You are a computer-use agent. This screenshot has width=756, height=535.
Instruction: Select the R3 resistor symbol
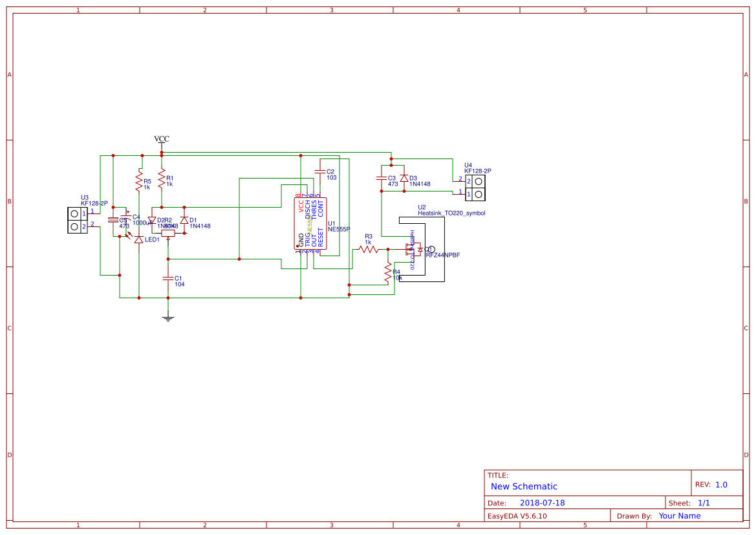click(x=369, y=250)
